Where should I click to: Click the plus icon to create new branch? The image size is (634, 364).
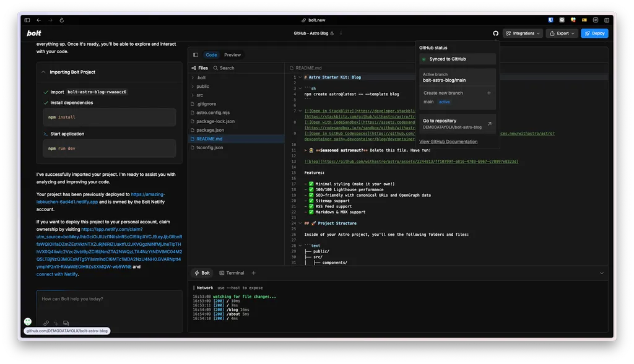pos(489,93)
